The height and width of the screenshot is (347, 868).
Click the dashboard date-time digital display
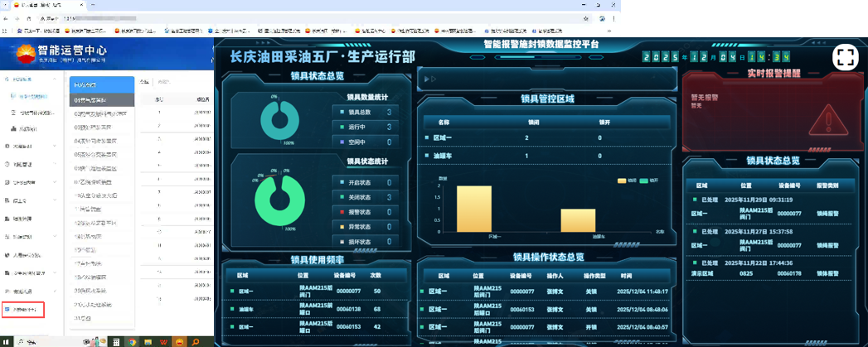coord(715,57)
